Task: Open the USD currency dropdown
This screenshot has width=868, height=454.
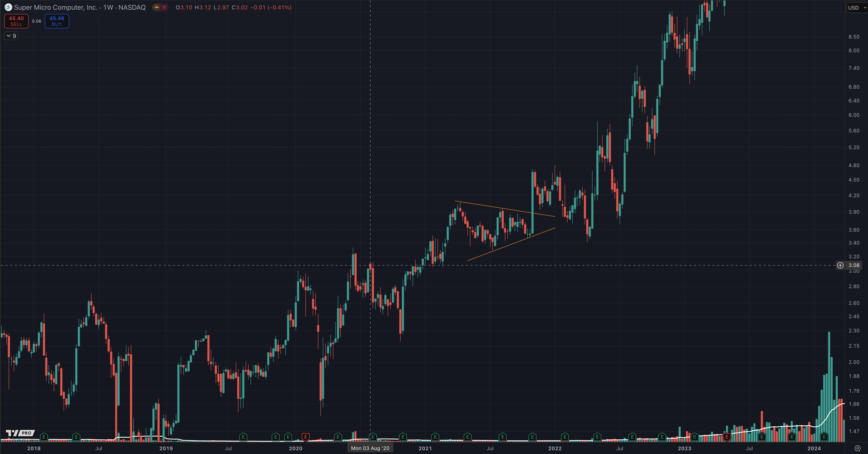Action: [853, 8]
